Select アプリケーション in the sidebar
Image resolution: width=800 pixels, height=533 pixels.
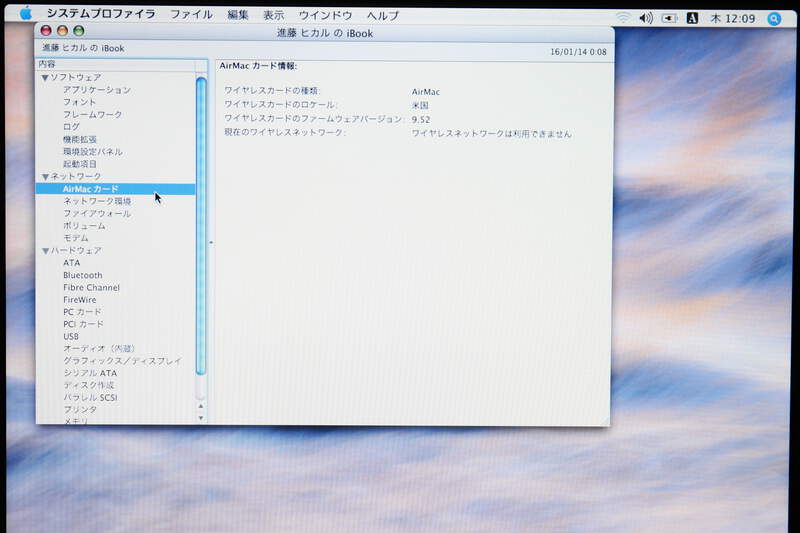(x=97, y=90)
